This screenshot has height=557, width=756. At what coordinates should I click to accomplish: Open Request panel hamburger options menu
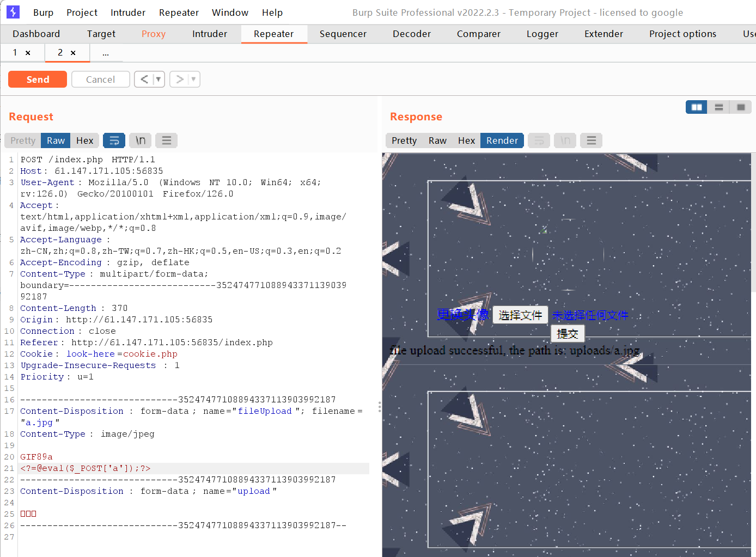click(x=167, y=140)
